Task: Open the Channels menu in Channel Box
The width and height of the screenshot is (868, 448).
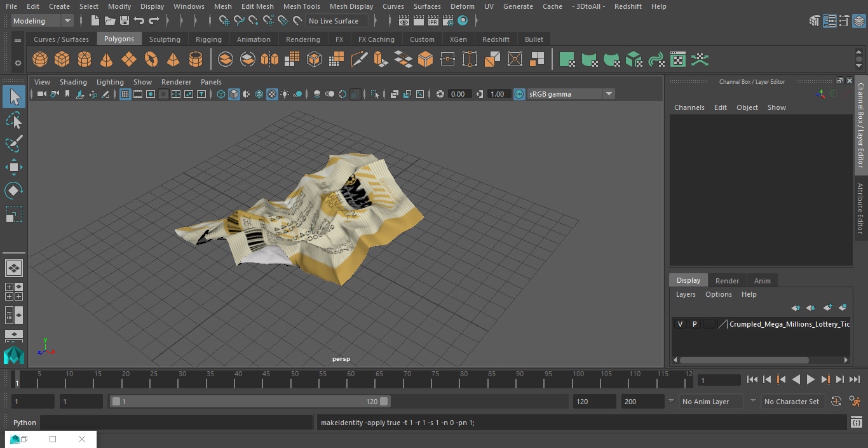Action: pos(689,107)
